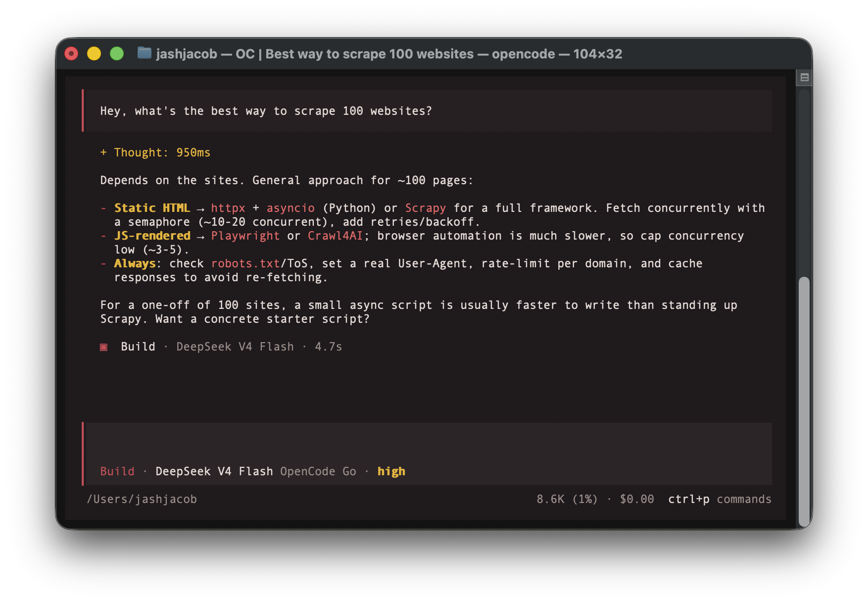Click the red square Build indicator icon

coord(103,347)
